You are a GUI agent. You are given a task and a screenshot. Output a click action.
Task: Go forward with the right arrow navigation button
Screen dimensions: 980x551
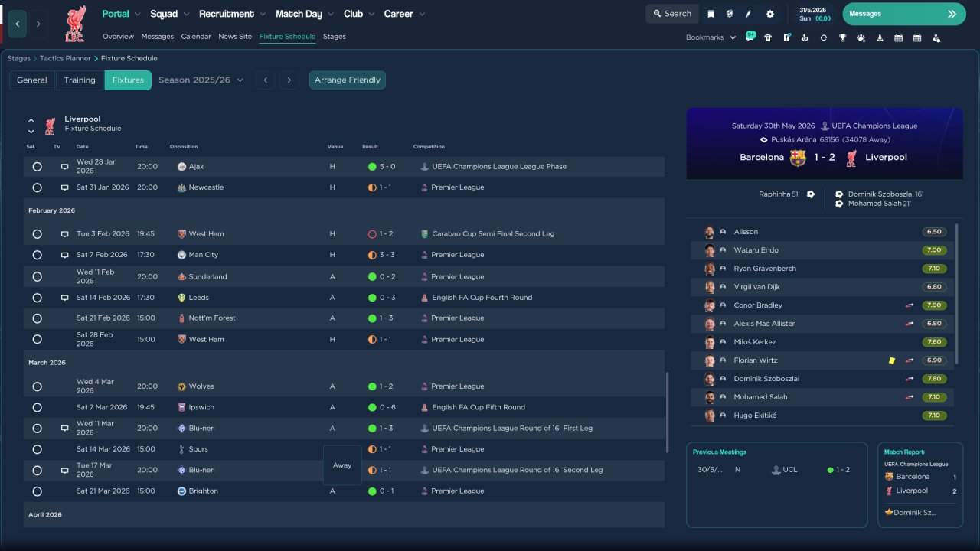click(38, 24)
